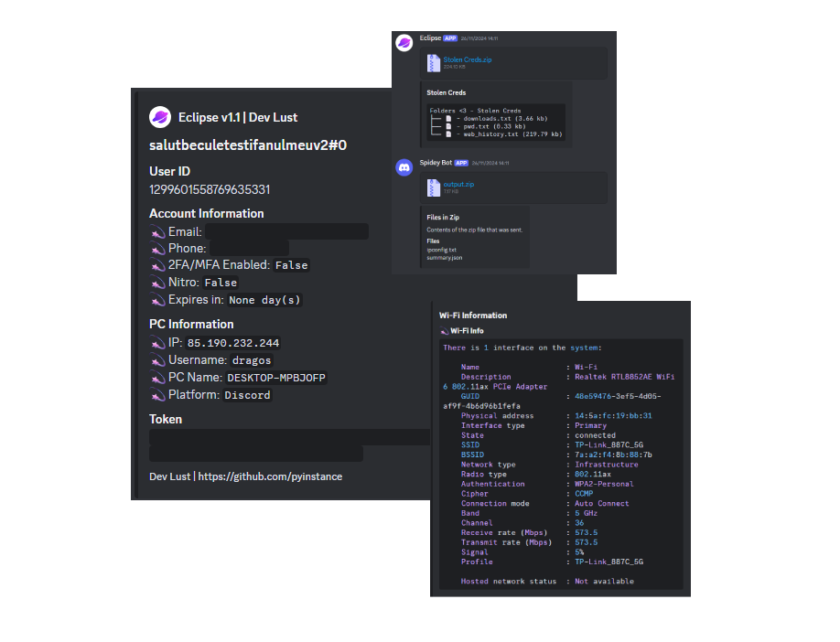Click the Eclipse message timestamp

tap(479, 38)
